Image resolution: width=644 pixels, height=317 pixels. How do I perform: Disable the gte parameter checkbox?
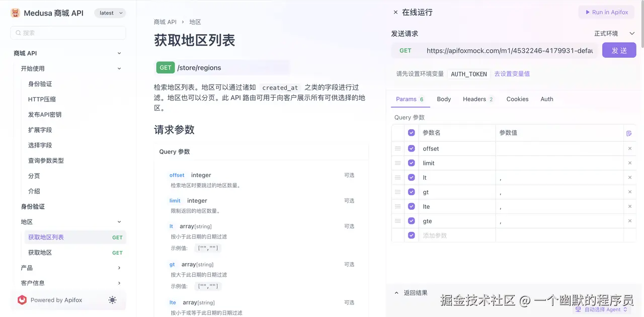pos(412,220)
